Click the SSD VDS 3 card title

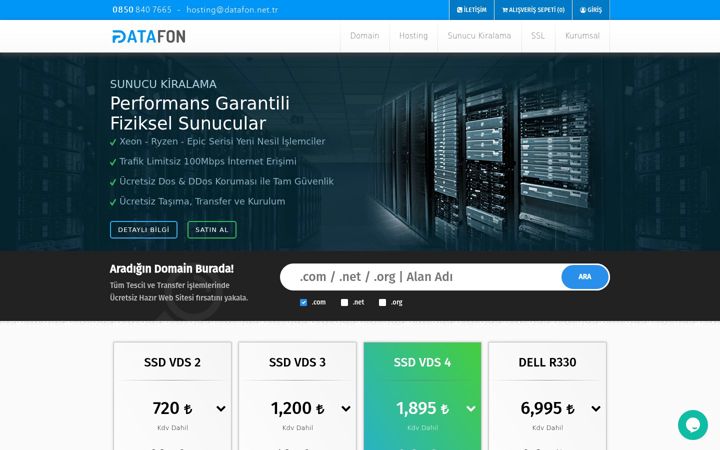(298, 362)
